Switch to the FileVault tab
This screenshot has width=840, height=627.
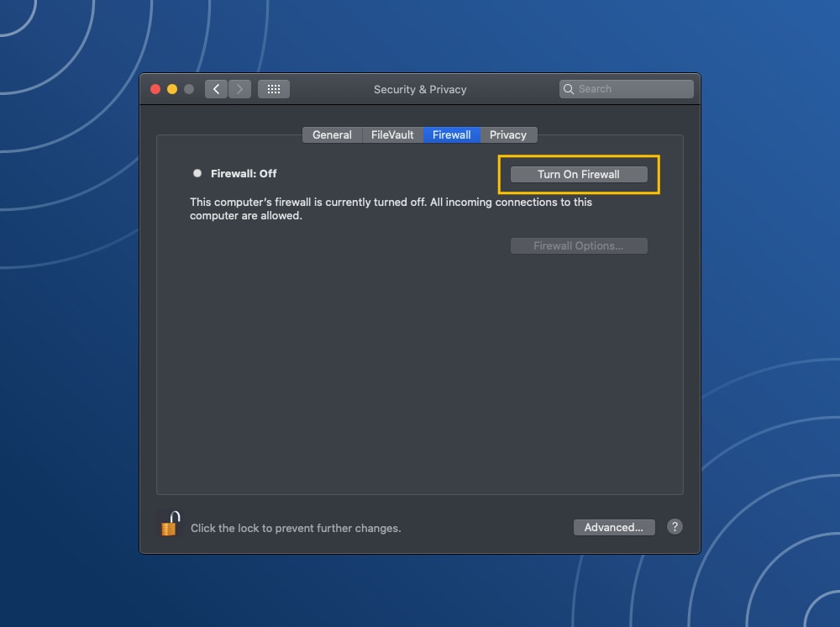click(392, 135)
